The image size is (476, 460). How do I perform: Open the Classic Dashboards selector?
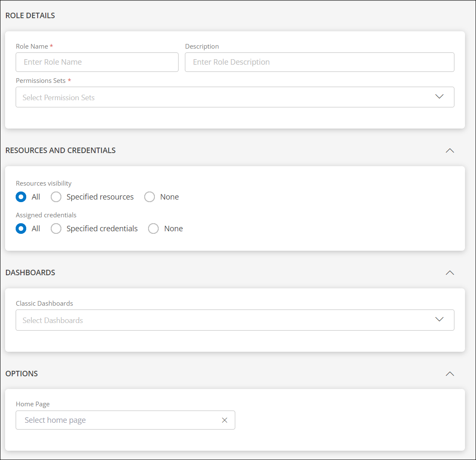coord(169,320)
